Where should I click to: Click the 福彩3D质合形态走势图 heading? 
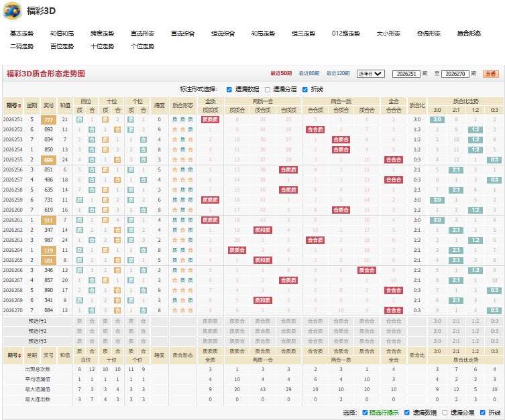(46, 74)
